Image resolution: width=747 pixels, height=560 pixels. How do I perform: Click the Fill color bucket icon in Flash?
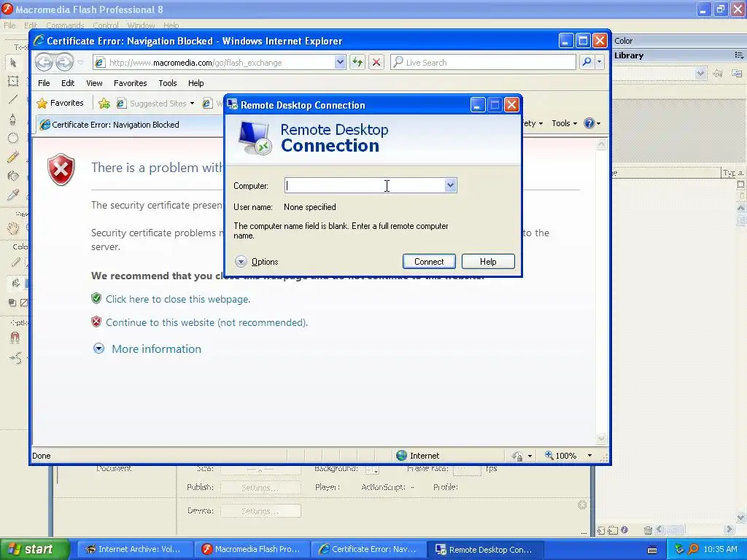15,284
